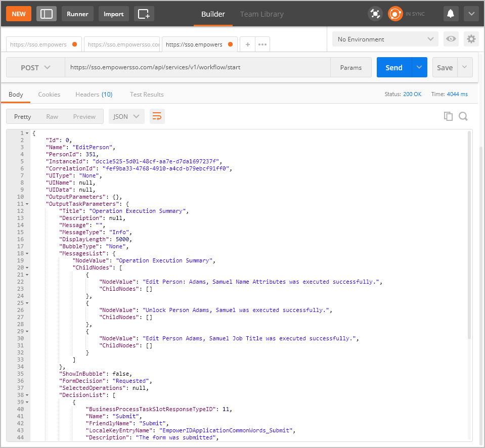
Task: Click the request URL input field
Action: pyautogui.click(x=197, y=68)
